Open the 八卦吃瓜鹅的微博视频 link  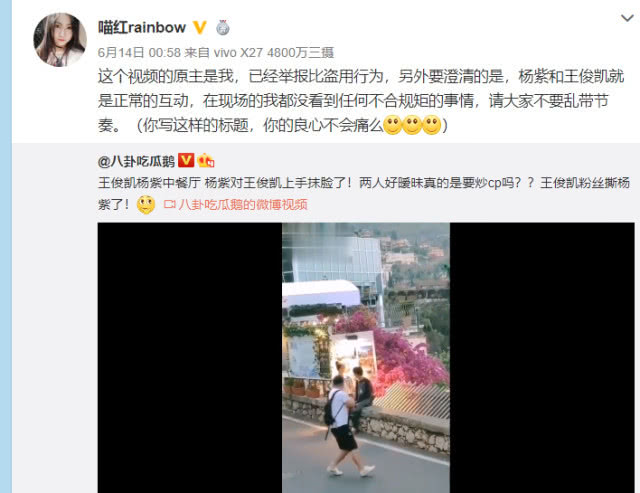pos(243,204)
